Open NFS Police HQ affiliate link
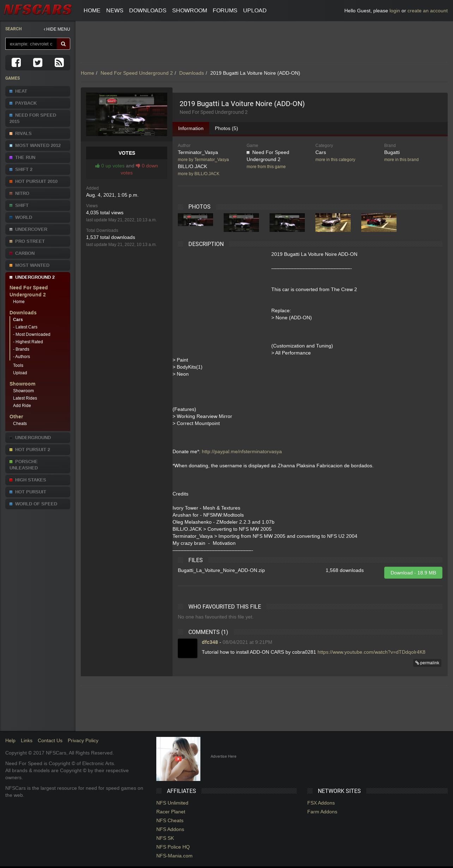This screenshot has height=868, width=453. (x=173, y=847)
